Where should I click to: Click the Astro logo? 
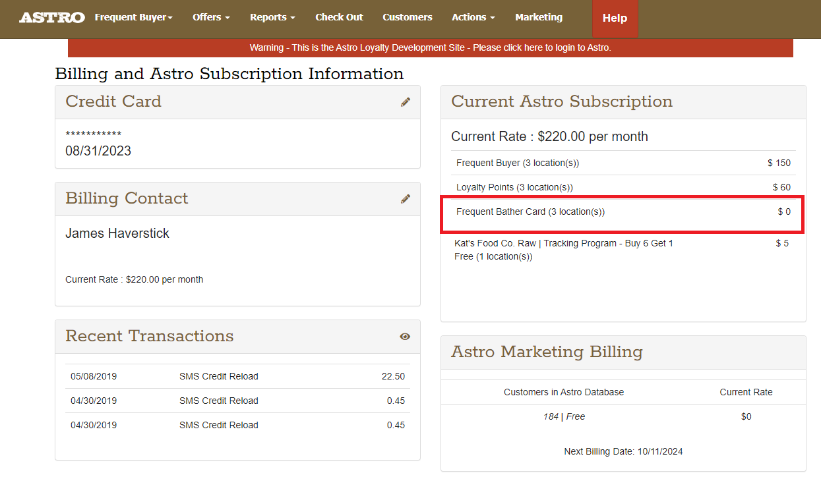(51, 18)
